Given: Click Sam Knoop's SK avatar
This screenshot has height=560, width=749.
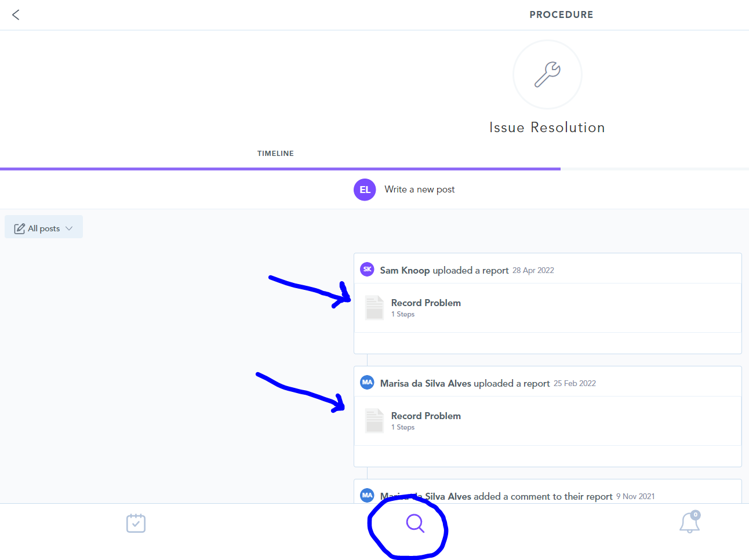Looking at the screenshot, I should 367,269.
